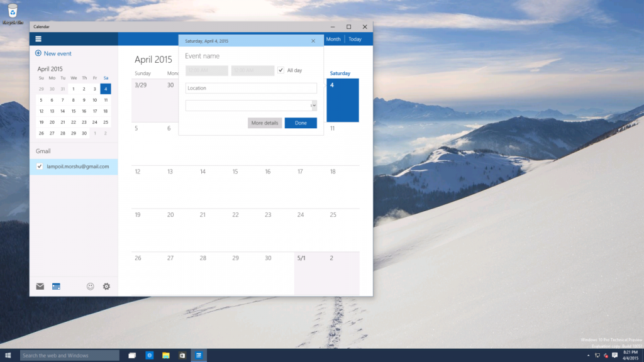
Task: Select April 10 in mini calendar
Action: (94, 100)
